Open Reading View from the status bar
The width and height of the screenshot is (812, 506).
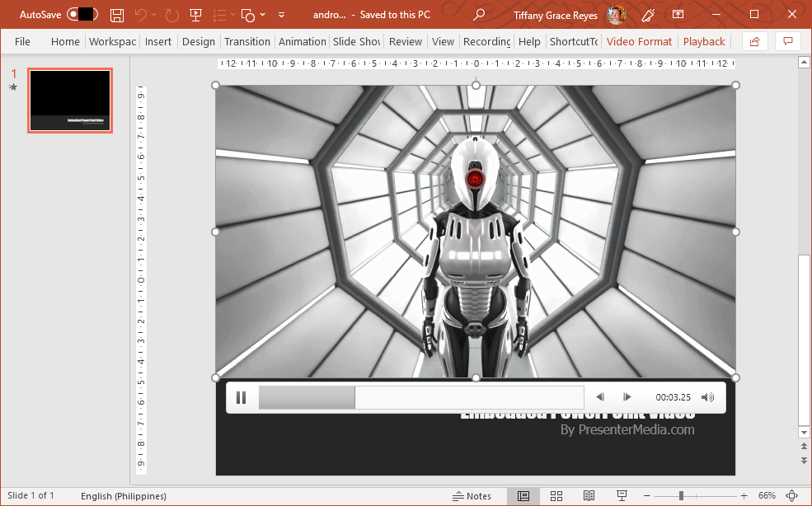point(589,496)
